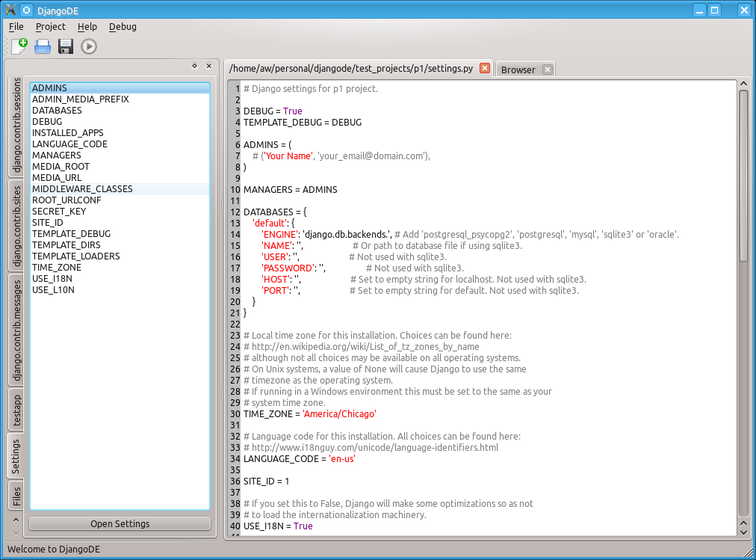This screenshot has height=560, width=756.
Task: Open the Debug menu
Action: [x=123, y=26]
